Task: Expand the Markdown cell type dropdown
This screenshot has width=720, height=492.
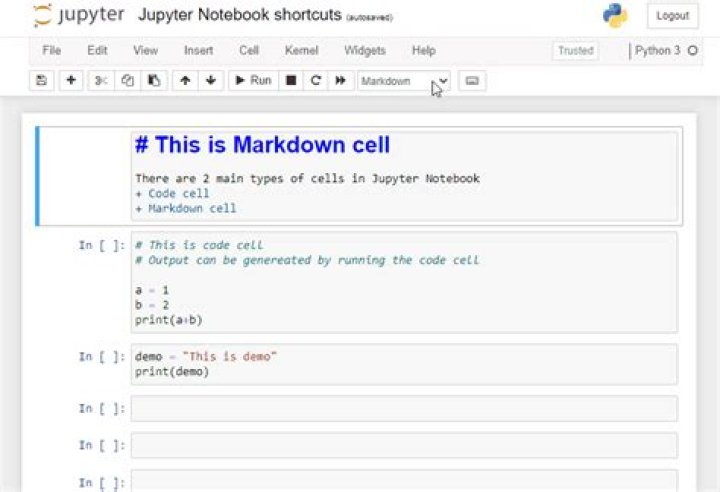Action: tap(404, 81)
